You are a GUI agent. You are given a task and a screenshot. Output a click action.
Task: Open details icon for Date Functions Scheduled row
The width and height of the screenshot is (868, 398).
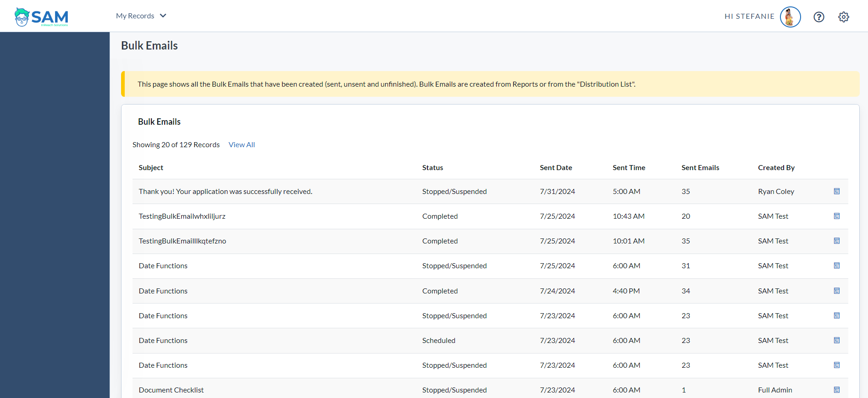click(x=836, y=340)
